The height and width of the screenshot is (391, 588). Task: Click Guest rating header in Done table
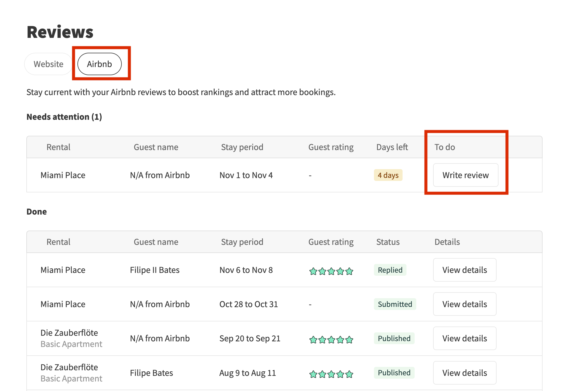pos(331,242)
